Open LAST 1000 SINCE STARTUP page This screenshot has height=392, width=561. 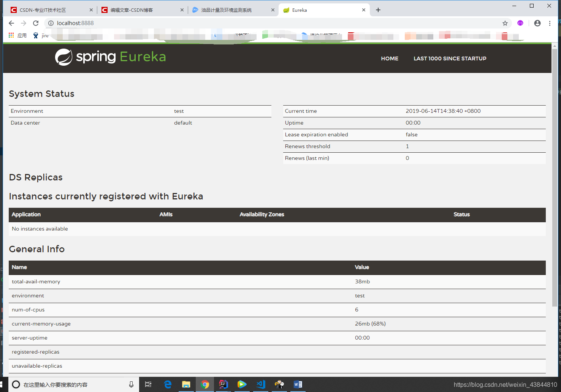pyautogui.click(x=450, y=58)
